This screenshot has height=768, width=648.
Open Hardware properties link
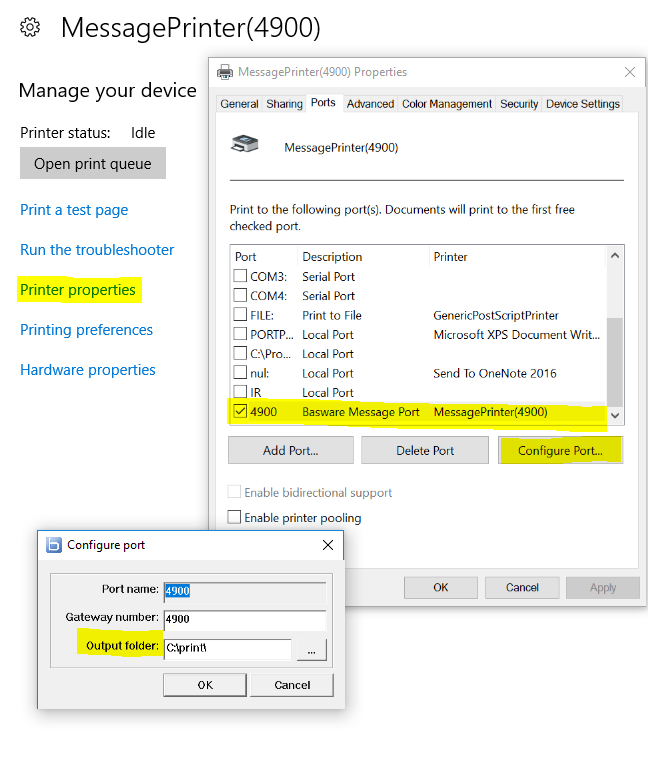(x=88, y=370)
